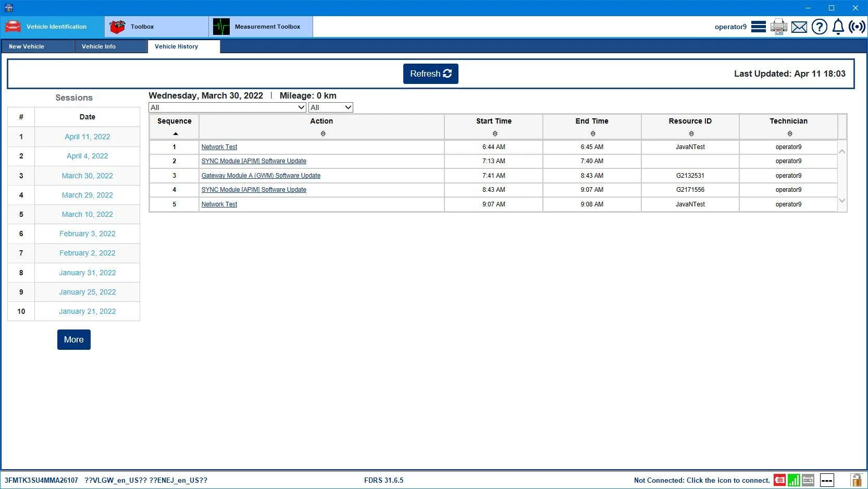Open Network Test link in sequence 1
The width and height of the screenshot is (868, 489).
[219, 147]
